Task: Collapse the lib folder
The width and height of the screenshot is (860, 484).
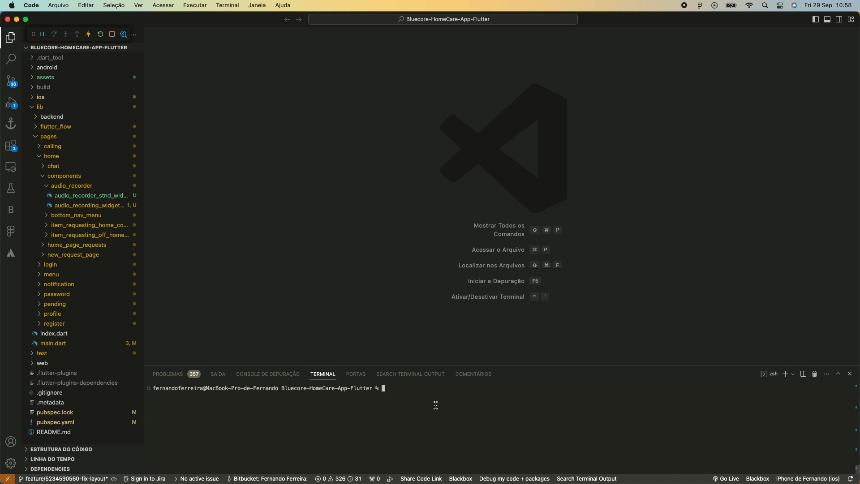Action: pos(39,107)
